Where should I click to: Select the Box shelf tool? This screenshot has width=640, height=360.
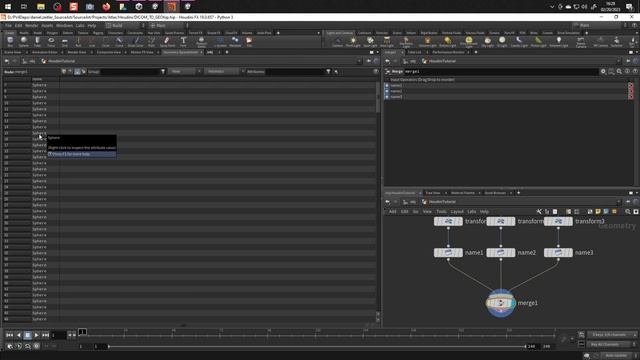[10, 41]
